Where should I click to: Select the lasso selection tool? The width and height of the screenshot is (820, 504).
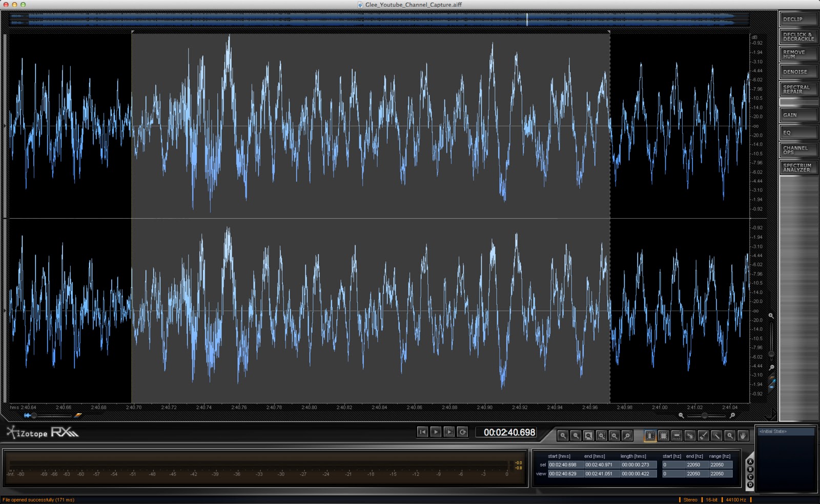coord(690,435)
